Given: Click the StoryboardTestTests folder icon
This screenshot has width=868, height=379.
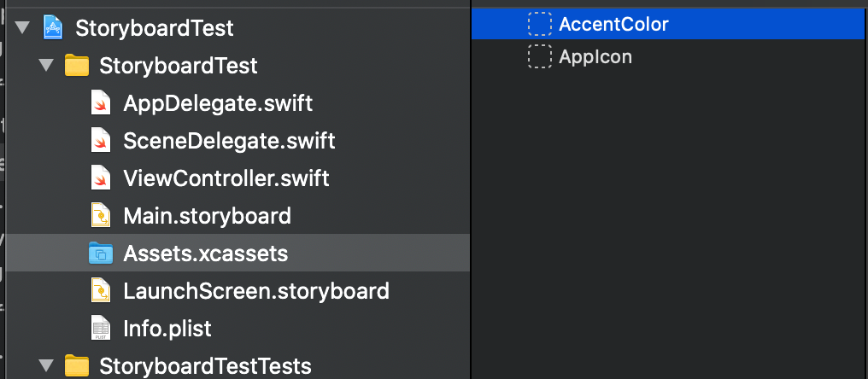Looking at the screenshot, I should 77,366.
